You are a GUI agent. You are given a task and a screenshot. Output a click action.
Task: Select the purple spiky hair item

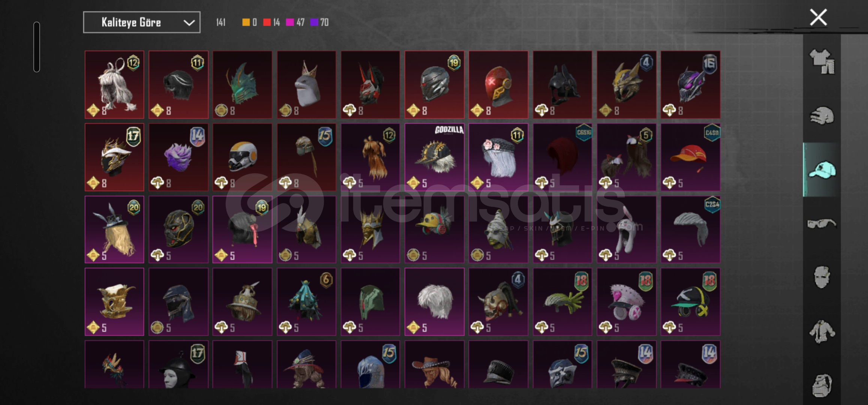click(x=178, y=157)
